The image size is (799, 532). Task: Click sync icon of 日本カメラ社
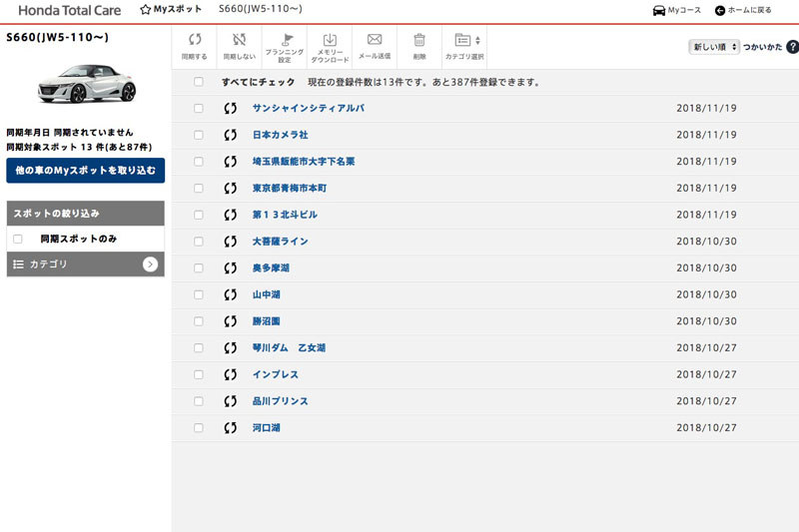231,135
